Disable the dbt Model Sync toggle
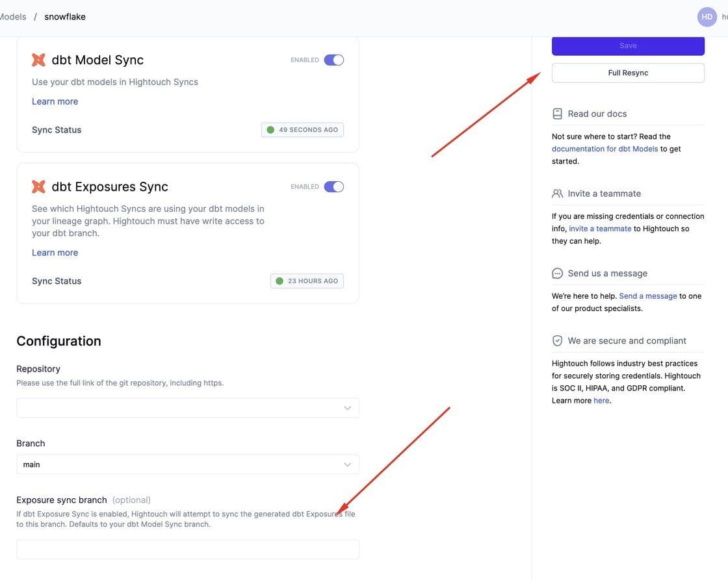The width and height of the screenshot is (728, 580). (333, 60)
